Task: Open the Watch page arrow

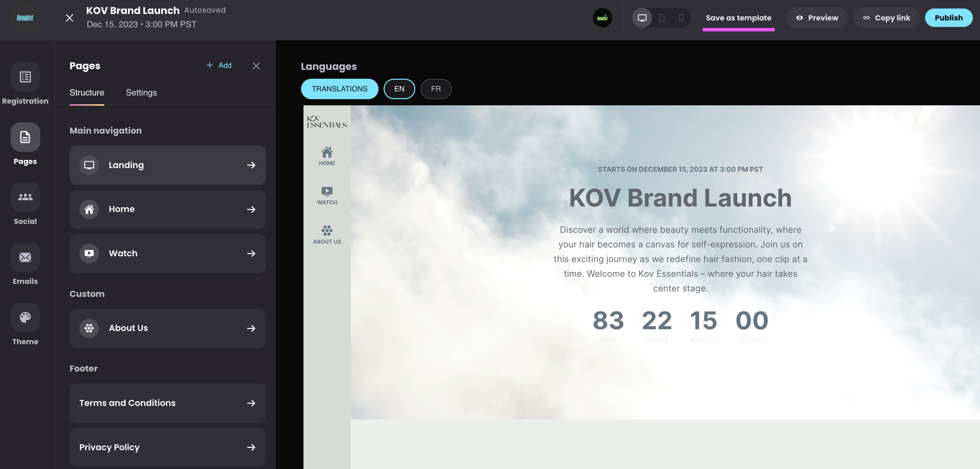Action: pyautogui.click(x=251, y=253)
